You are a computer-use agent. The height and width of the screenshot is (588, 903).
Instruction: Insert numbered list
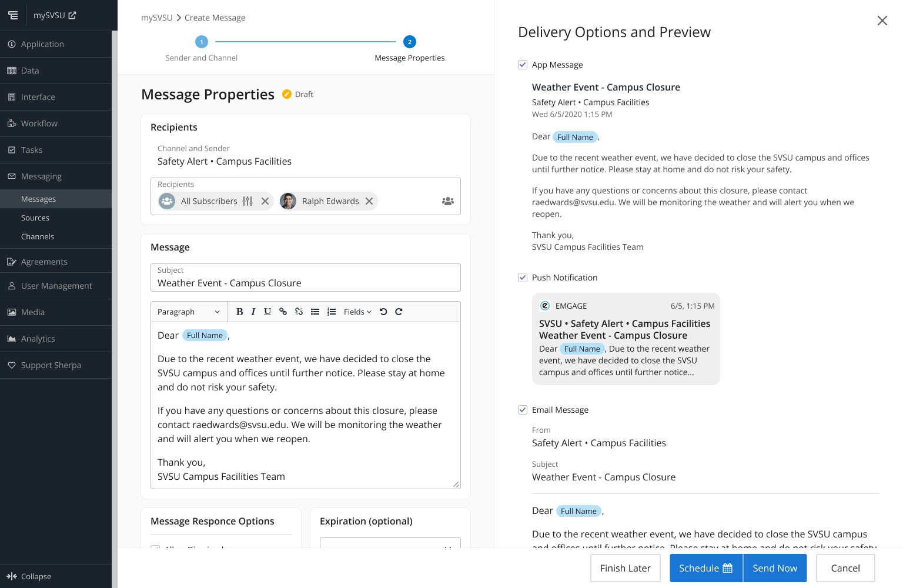click(x=332, y=312)
